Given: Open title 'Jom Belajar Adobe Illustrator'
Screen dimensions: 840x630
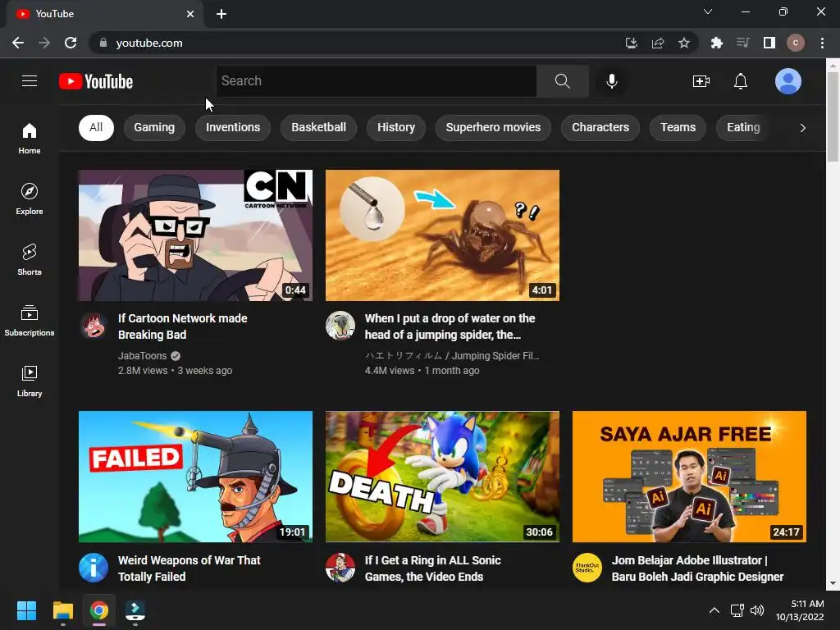Looking at the screenshot, I should pyautogui.click(x=697, y=568).
